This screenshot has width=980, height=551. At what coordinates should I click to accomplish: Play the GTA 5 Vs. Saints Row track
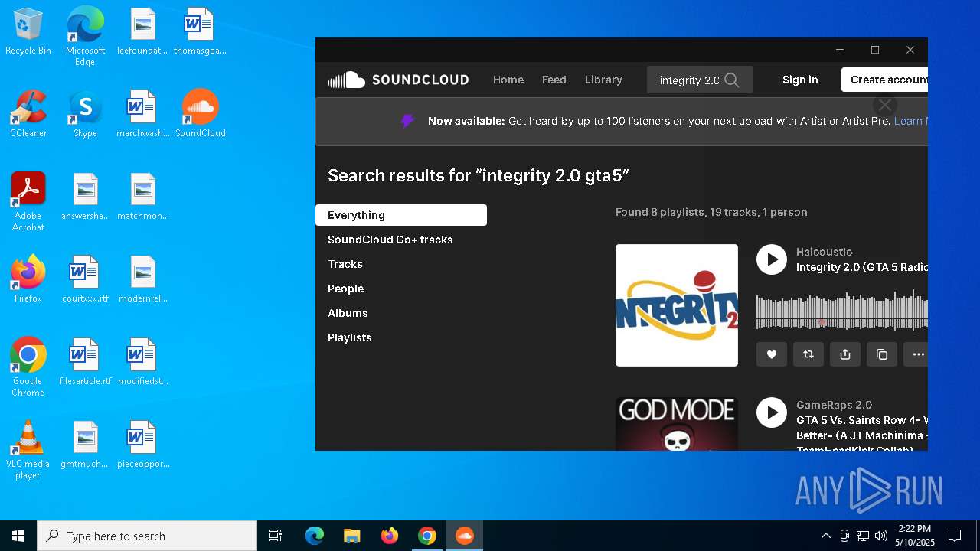point(772,412)
